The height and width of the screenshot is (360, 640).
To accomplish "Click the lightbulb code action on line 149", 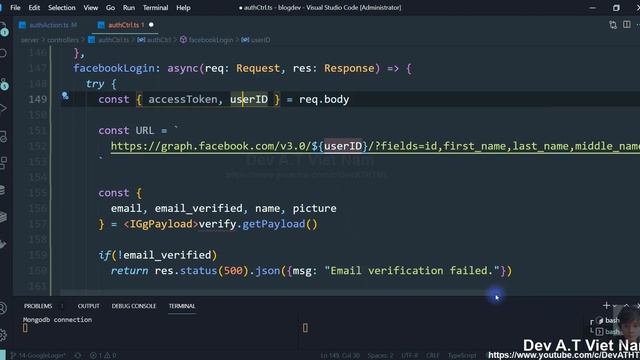I will 65,96.
